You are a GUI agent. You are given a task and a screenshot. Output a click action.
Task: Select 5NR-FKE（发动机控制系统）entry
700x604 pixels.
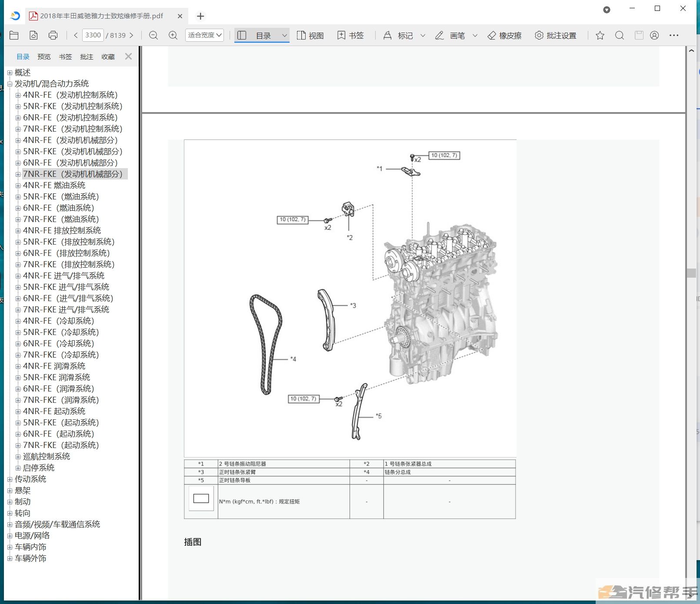click(73, 106)
